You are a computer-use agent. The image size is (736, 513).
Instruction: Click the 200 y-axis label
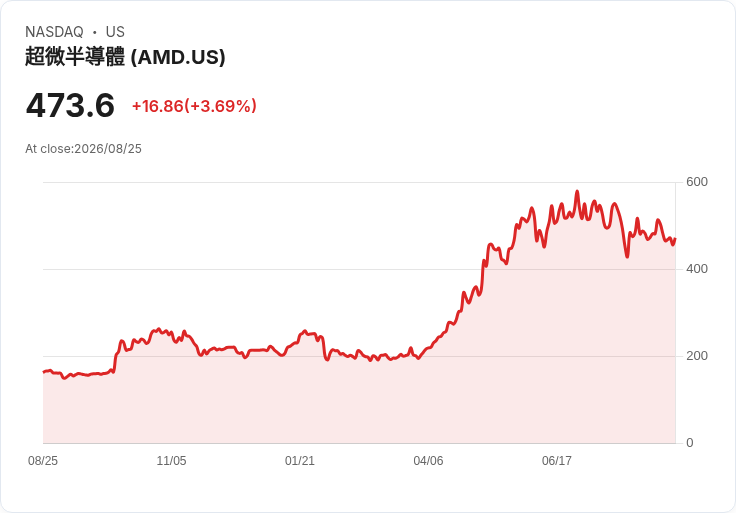point(697,356)
